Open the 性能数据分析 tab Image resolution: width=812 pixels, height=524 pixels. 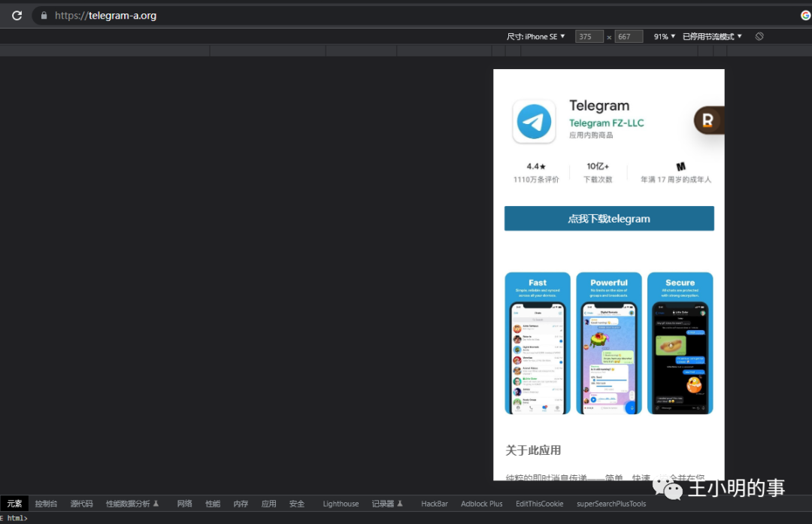click(132, 503)
